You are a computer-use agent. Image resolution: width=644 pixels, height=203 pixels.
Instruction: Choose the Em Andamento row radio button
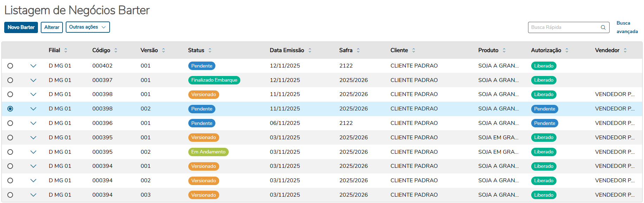click(10, 152)
